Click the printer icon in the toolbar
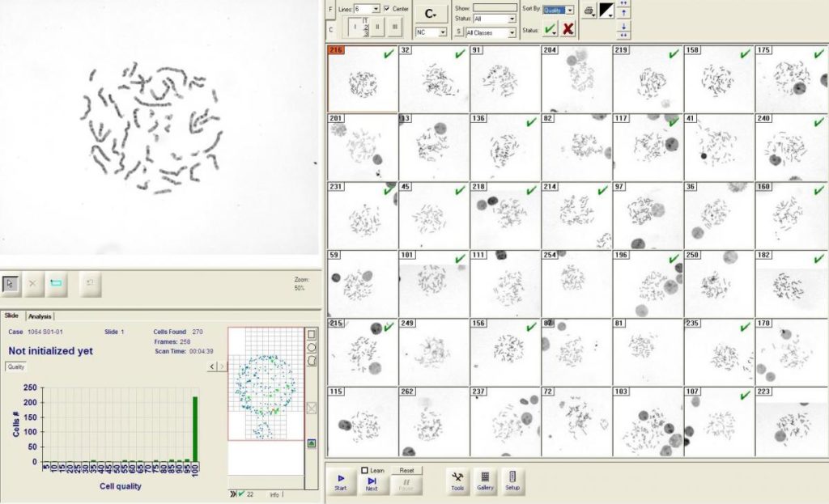829x504 pixels. tap(589, 10)
